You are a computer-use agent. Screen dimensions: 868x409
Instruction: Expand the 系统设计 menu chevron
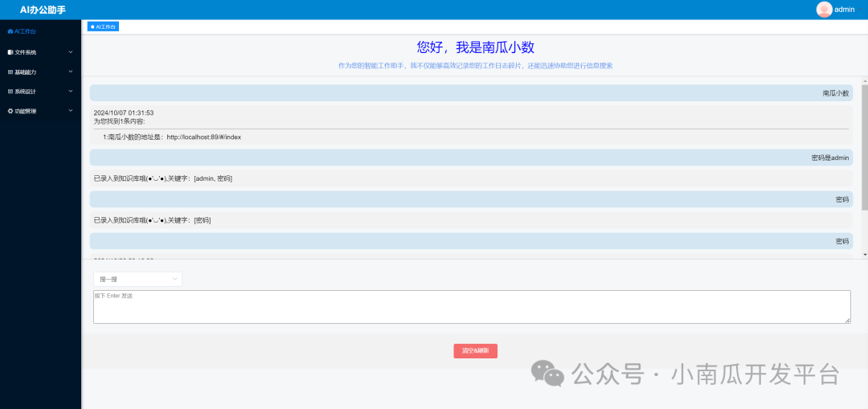(x=70, y=92)
